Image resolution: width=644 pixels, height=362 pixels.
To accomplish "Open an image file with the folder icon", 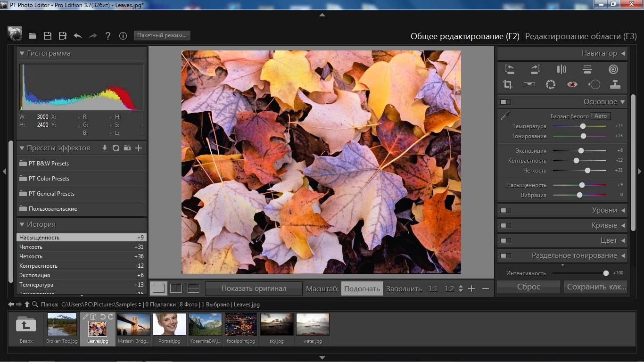I will click(x=33, y=36).
